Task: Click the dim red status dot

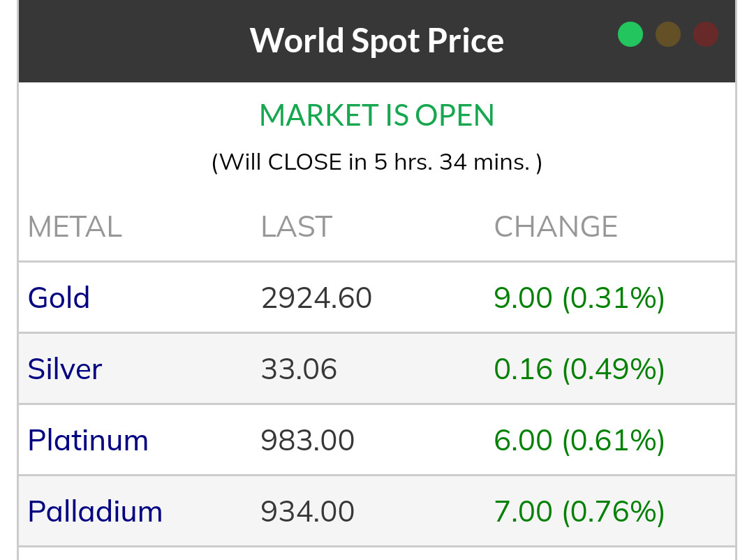Action: pos(706,34)
